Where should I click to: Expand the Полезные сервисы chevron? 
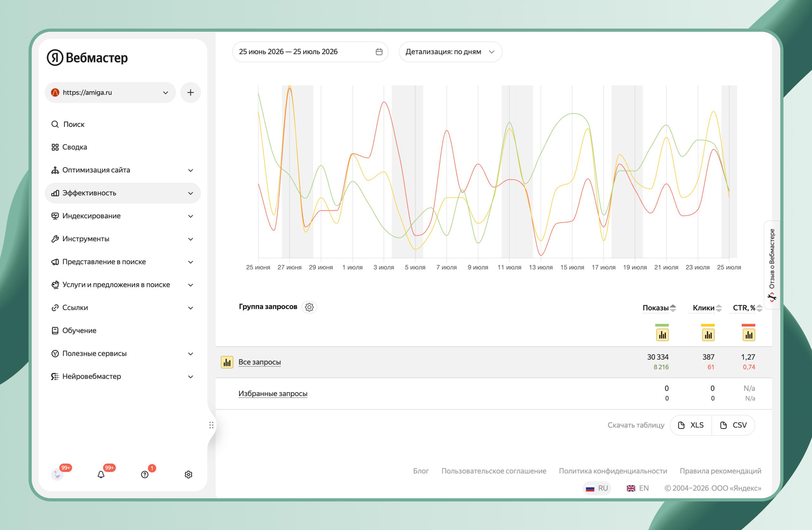point(191,354)
